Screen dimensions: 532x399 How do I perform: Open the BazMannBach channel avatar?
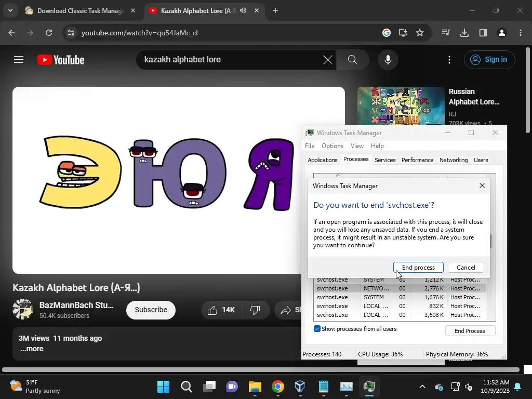(x=23, y=310)
